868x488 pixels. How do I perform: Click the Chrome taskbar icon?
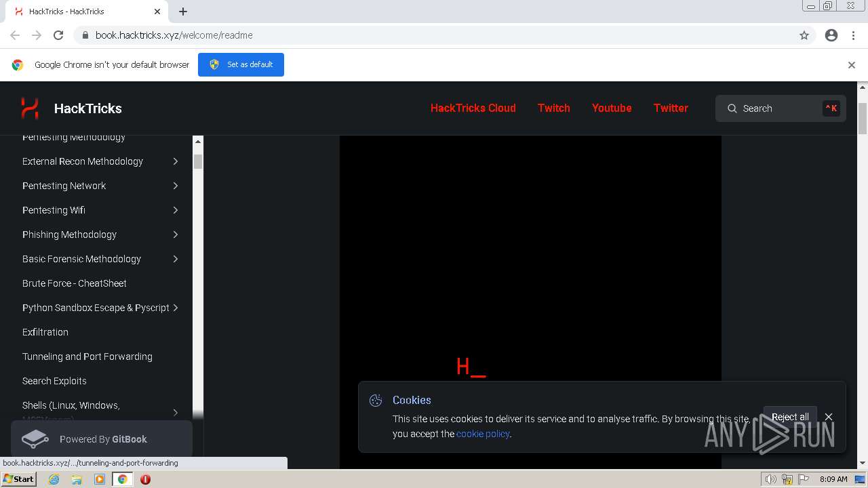click(x=123, y=479)
